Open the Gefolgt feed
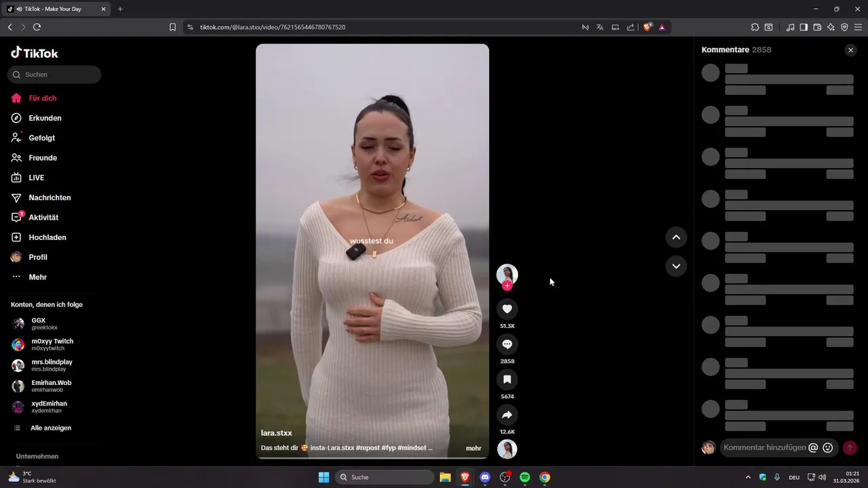Image resolution: width=868 pixels, height=488 pixels. point(33,138)
